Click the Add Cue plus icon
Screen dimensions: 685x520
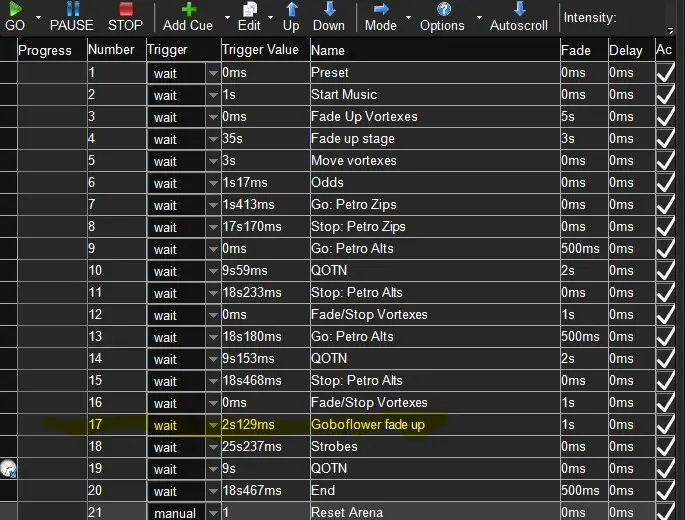tap(188, 10)
